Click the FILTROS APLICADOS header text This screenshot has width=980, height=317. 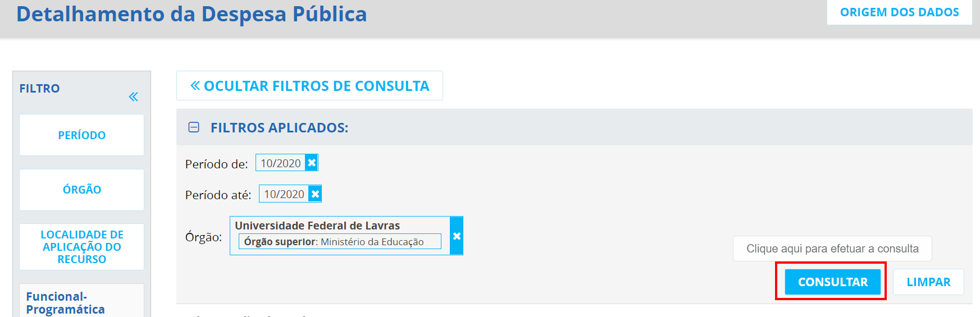tap(279, 128)
